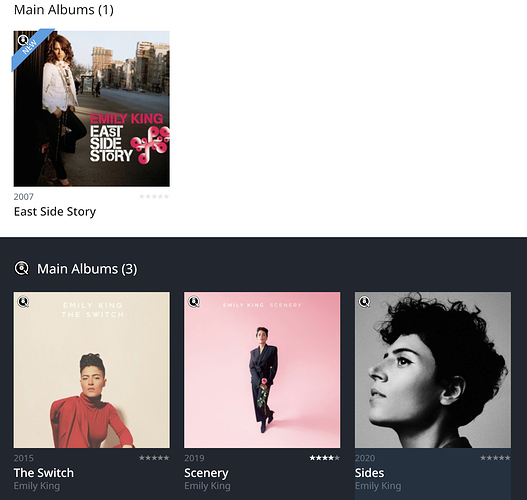Viewport: 527px width, 500px height.
Task: Open the Emily King artist link under Scenery
Action: point(207,486)
